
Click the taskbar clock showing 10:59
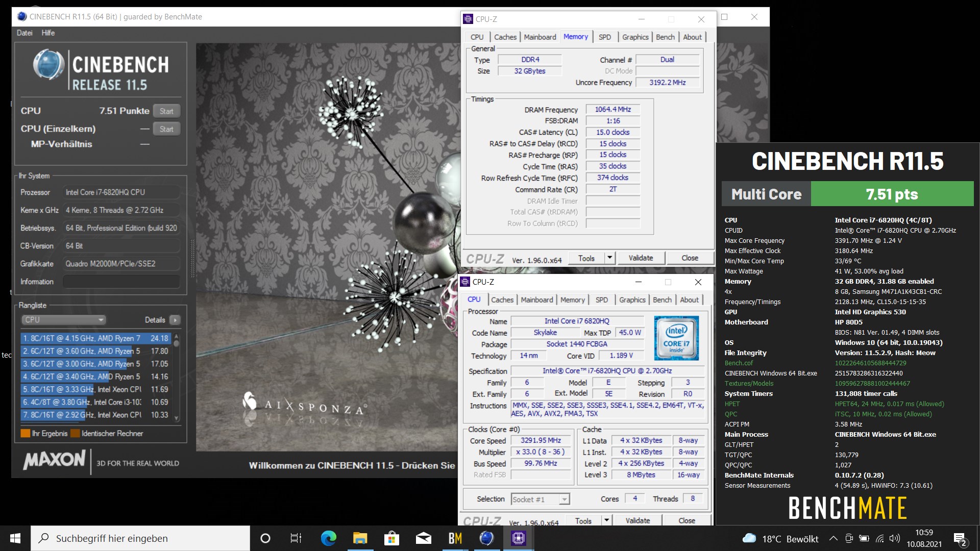pos(924,538)
